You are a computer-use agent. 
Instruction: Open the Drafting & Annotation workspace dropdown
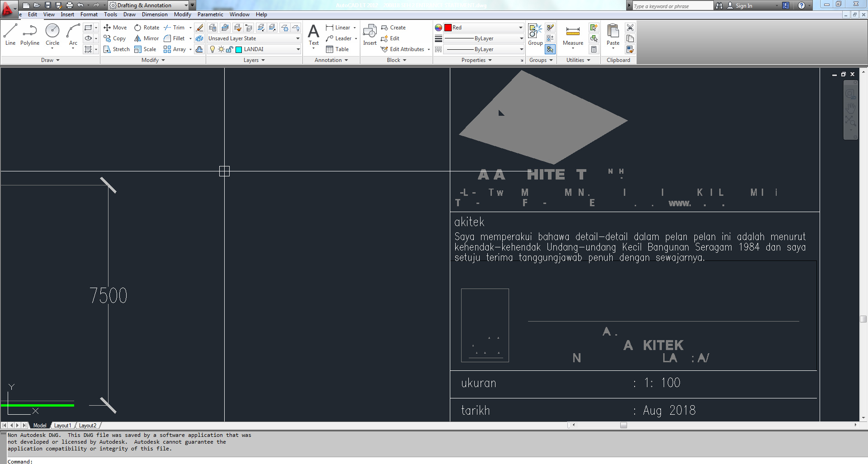[149, 5]
